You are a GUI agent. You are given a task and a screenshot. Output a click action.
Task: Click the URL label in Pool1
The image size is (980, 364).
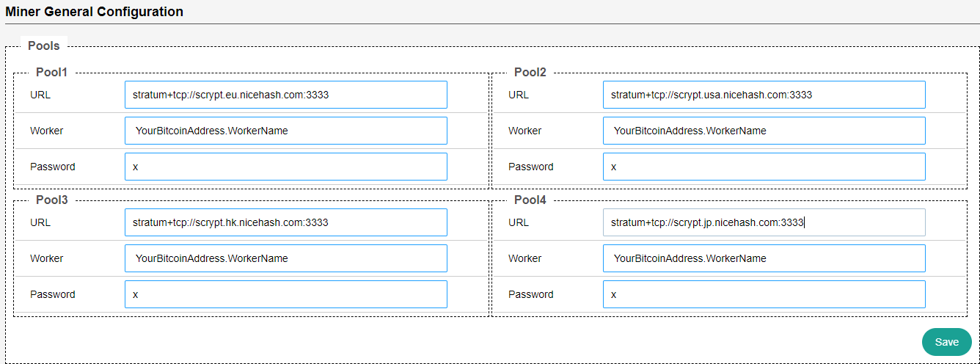(40, 95)
